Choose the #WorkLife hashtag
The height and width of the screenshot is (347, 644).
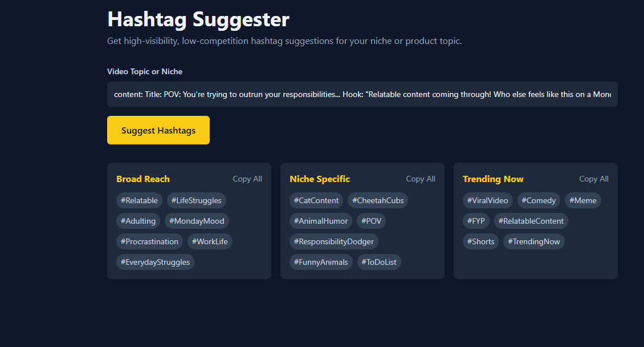click(x=210, y=241)
